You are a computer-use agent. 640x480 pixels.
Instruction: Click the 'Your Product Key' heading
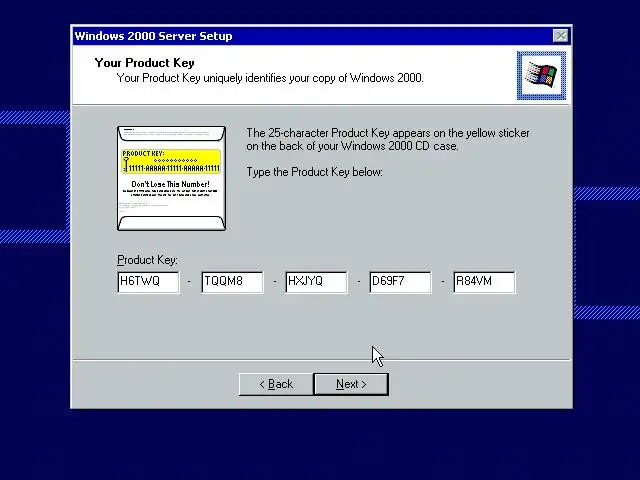click(144, 63)
